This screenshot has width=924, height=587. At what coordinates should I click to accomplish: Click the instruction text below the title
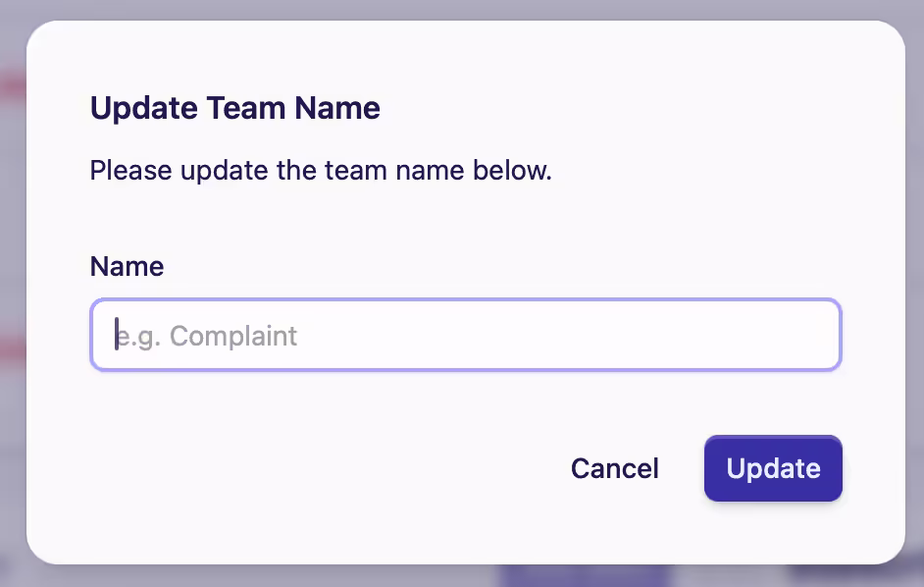(320, 170)
